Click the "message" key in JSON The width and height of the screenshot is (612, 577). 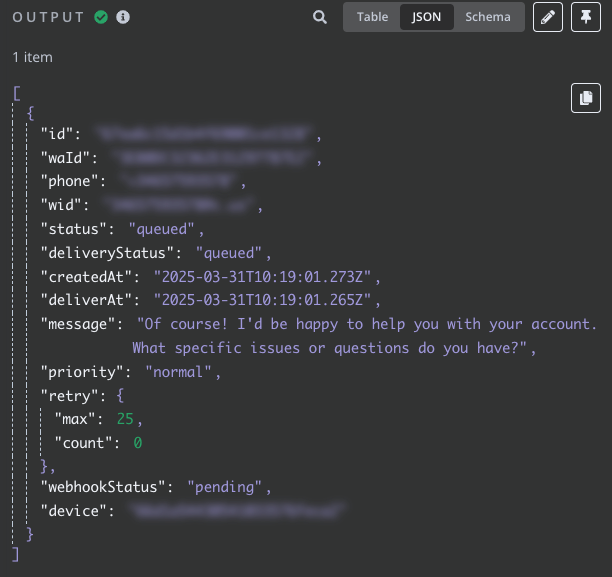pos(76,325)
